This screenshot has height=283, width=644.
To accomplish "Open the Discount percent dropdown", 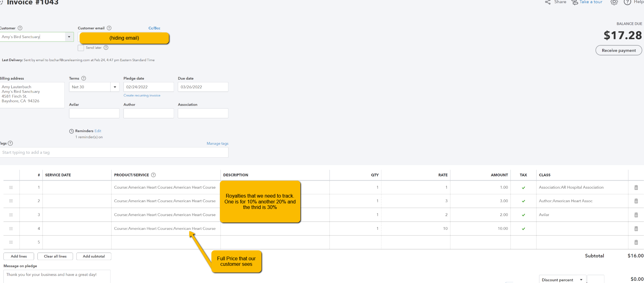I will pos(581,279).
